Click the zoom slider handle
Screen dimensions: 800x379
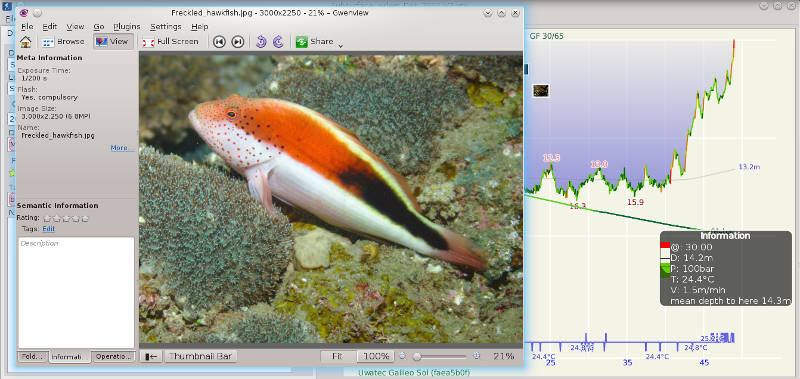click(x=417, y=357)
